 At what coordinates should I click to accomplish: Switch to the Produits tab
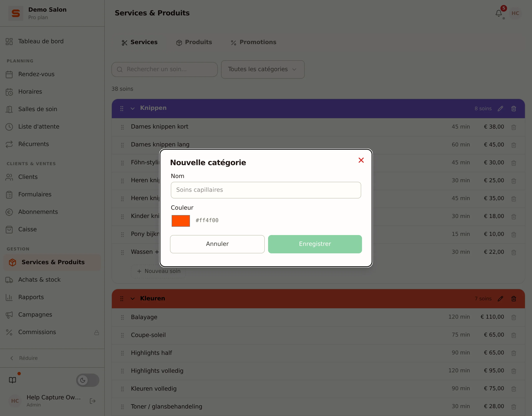point(194,42)
